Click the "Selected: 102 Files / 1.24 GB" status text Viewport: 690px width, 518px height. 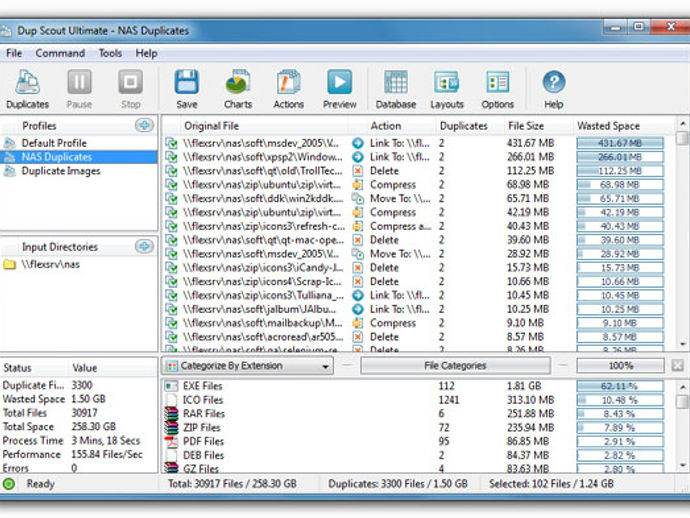pos(551,484)
